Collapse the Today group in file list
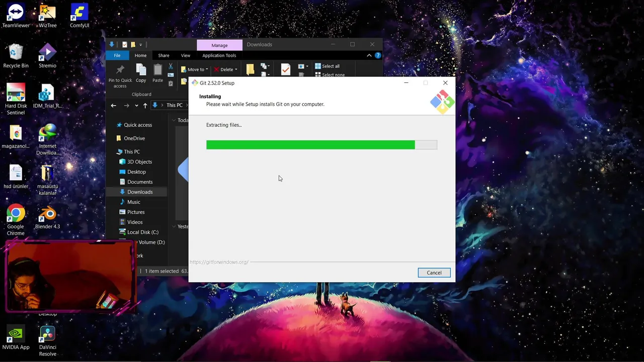This screenshot has width=644, height=362. pos(174,120)
